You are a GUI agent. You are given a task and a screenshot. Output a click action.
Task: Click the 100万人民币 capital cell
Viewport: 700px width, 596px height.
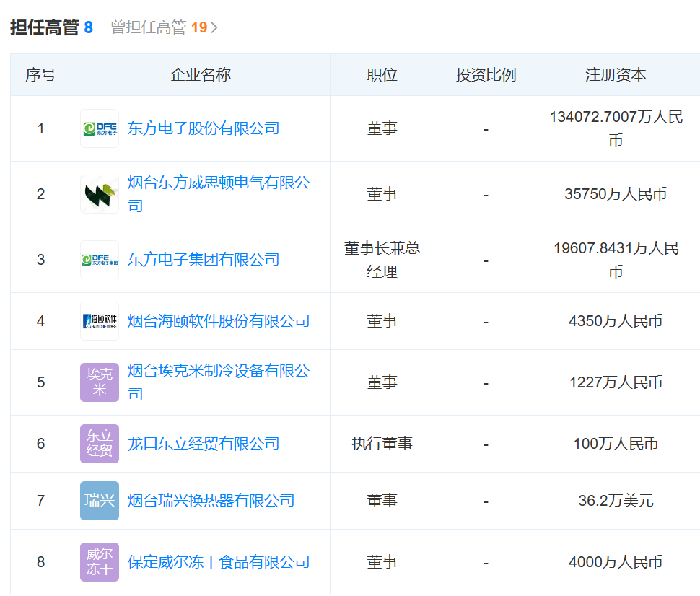616,443
